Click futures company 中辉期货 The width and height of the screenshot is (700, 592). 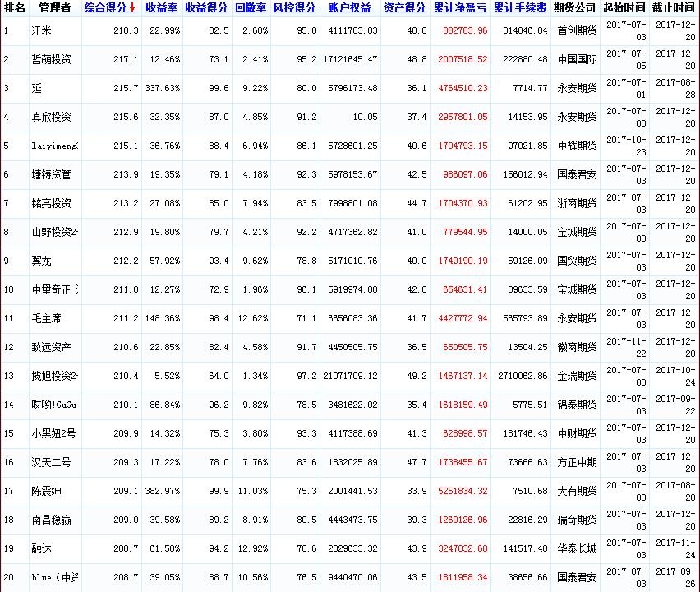tap(577, 146)
